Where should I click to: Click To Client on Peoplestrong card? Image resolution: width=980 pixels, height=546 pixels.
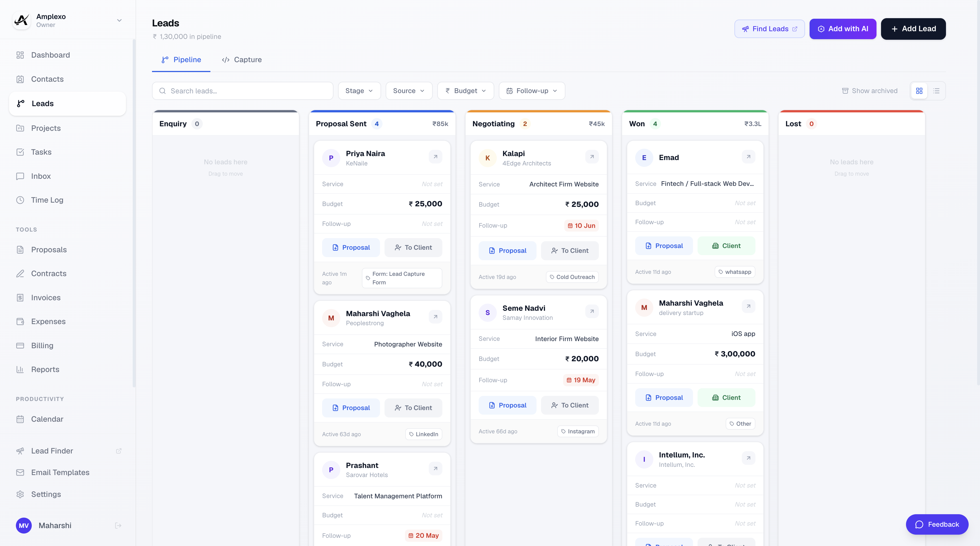pos(413,408)
